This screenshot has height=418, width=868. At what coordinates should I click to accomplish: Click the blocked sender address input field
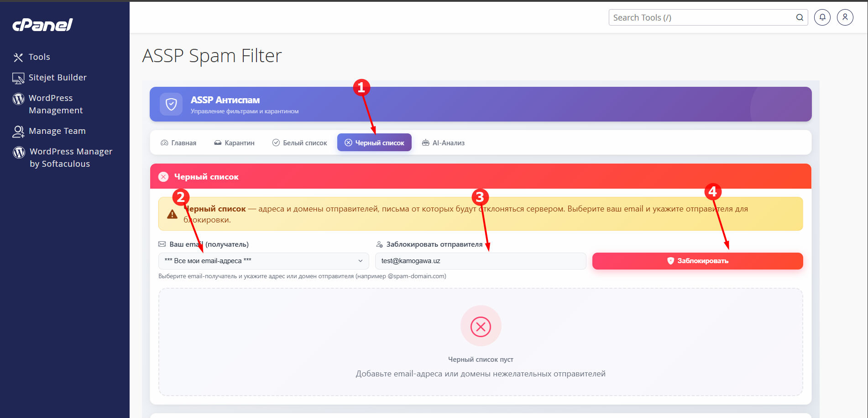[481, 261]
